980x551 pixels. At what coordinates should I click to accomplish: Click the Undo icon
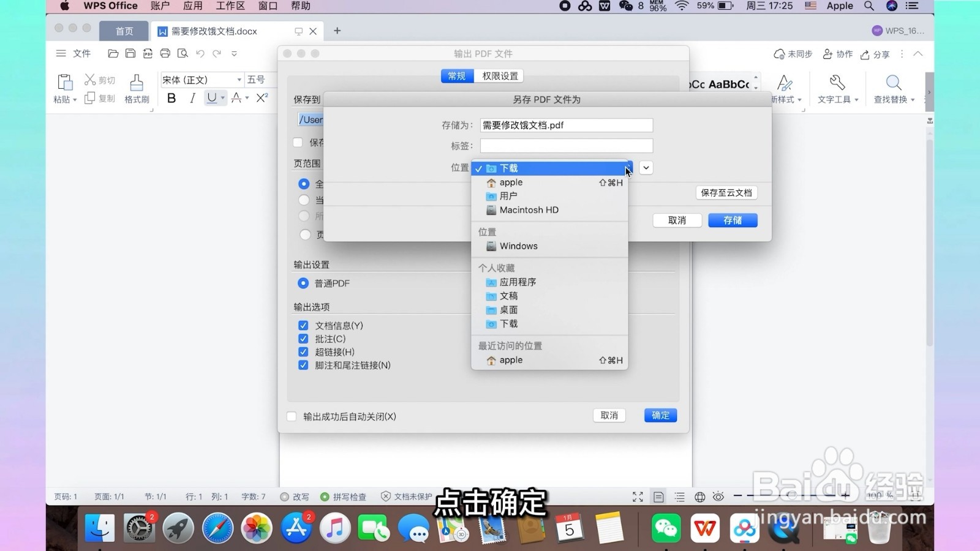point(200,53)
